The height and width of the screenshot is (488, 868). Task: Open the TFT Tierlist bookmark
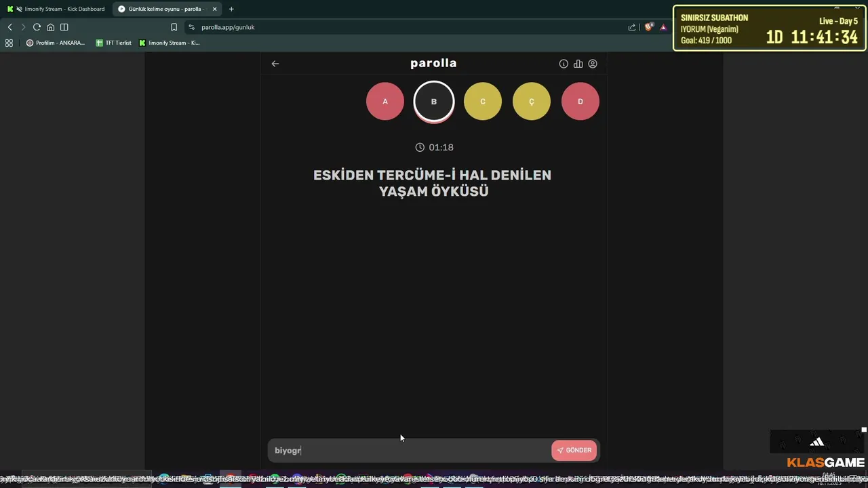tap(113, 43)
